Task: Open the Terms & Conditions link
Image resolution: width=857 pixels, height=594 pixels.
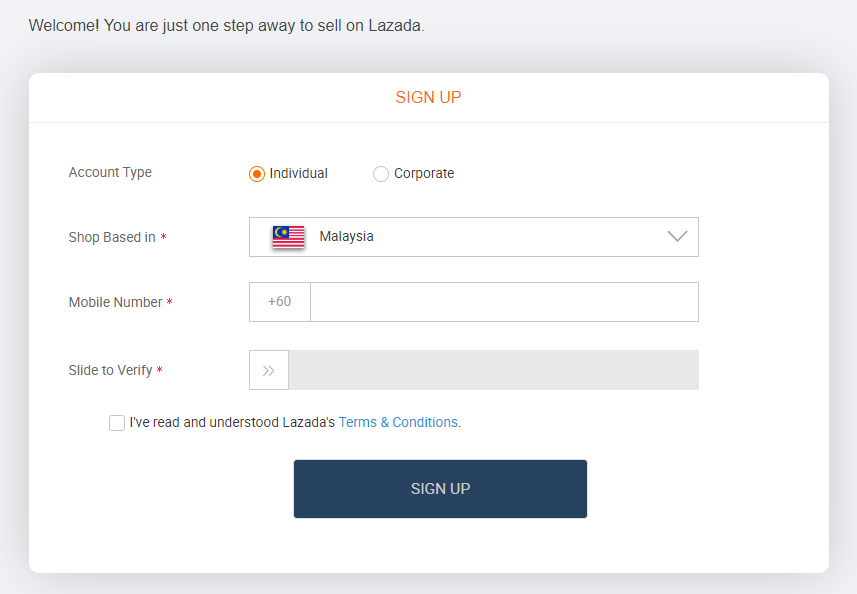Action: 398,422
